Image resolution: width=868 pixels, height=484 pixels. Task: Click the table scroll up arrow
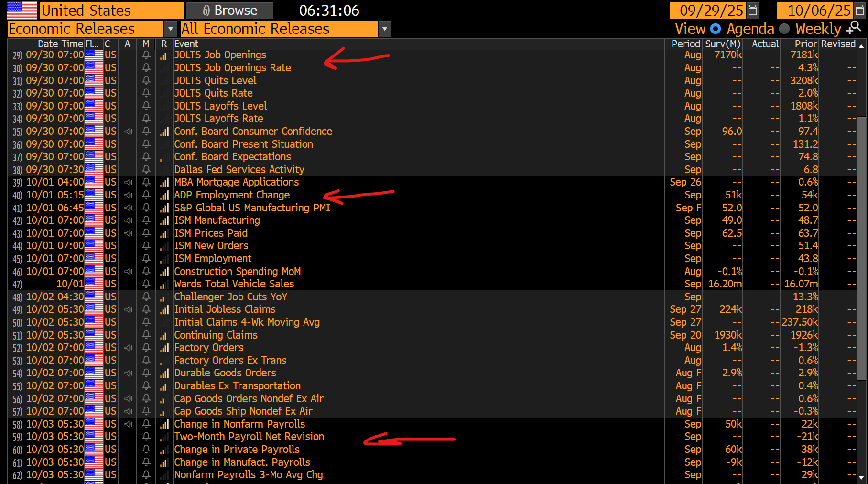(861, 46)
